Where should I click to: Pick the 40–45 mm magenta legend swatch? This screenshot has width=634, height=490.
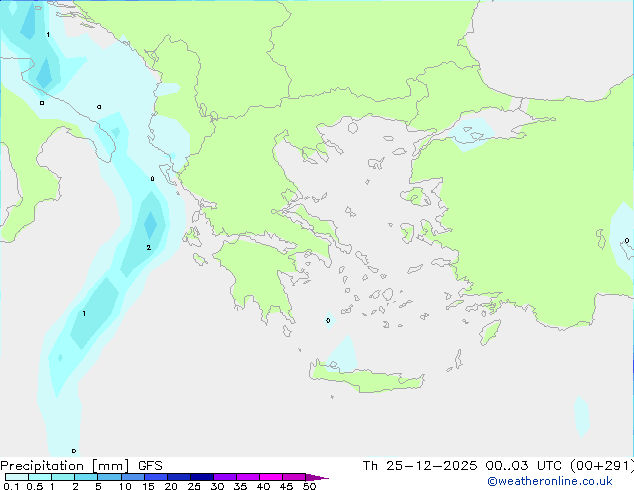point(271,477)
